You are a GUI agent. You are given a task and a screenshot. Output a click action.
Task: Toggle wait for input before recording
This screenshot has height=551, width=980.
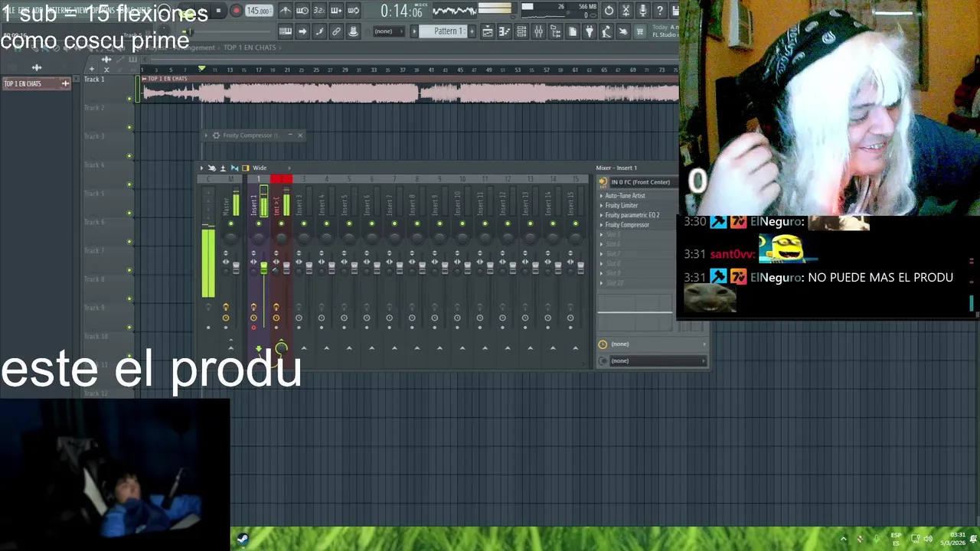(302, 11)
